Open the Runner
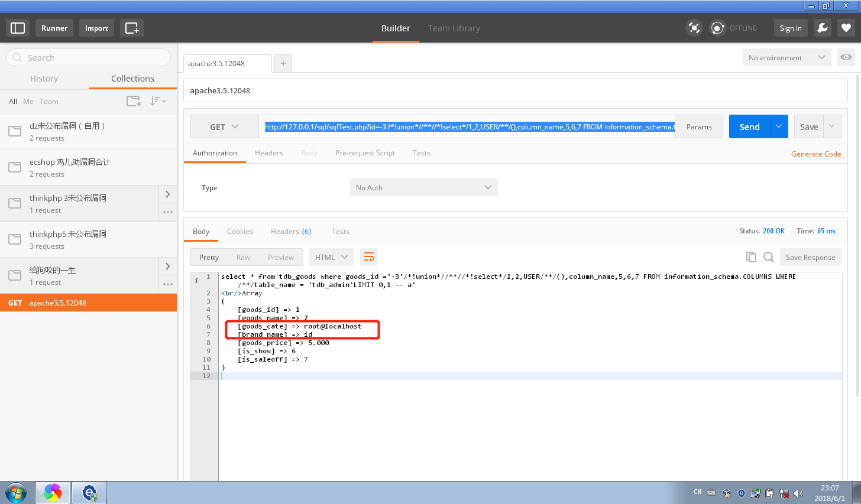861x504 pixels. (x=54, y=28)
